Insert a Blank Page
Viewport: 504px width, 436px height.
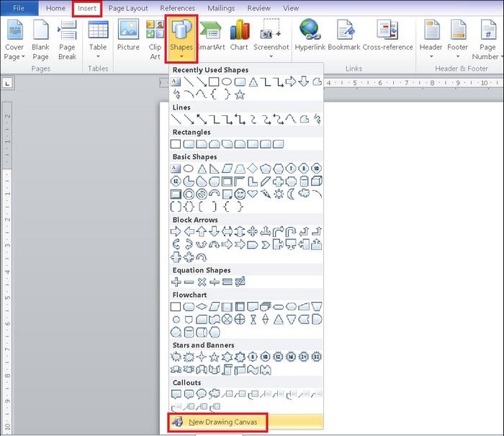pyautogui.click(x=40, y=40)
